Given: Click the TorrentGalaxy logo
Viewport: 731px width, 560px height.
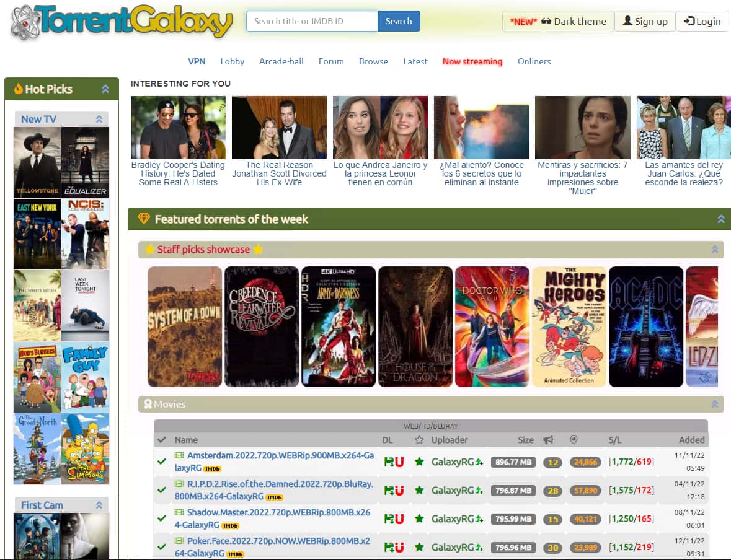Looking at the screenshot, I should pyautogui.click(x=121, y=22).
